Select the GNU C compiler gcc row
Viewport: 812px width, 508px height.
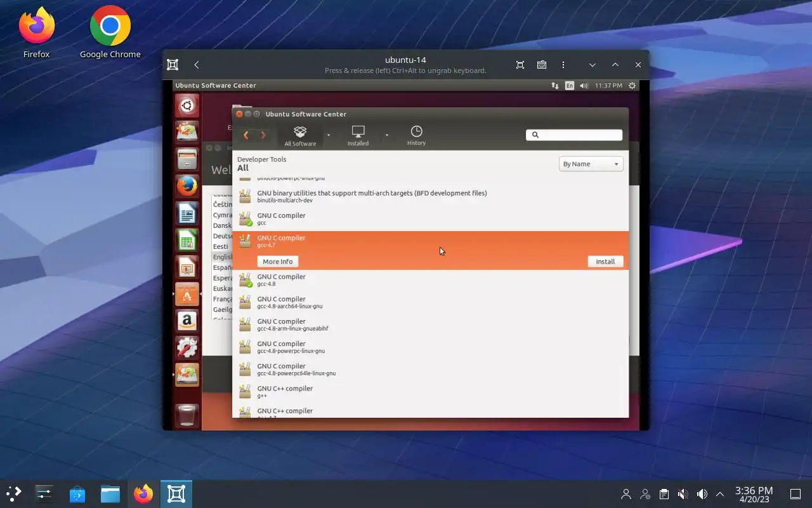(430, 219)
